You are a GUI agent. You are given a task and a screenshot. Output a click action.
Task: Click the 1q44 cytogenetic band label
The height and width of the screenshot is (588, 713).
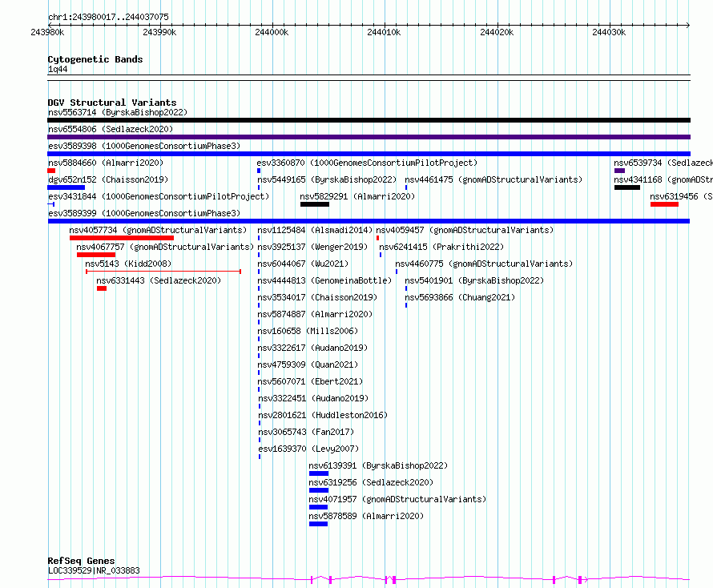tap(58, 69)
